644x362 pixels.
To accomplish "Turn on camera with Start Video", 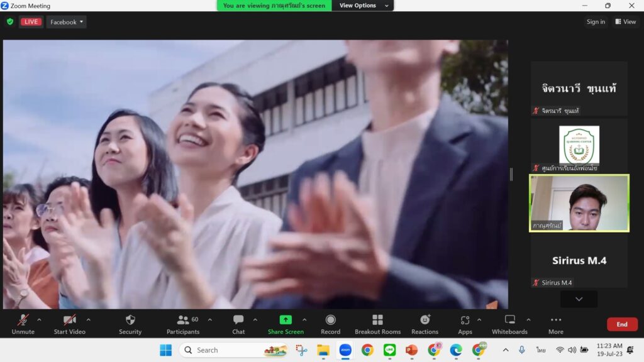I will pyautogui.click(x=69, y=321).
